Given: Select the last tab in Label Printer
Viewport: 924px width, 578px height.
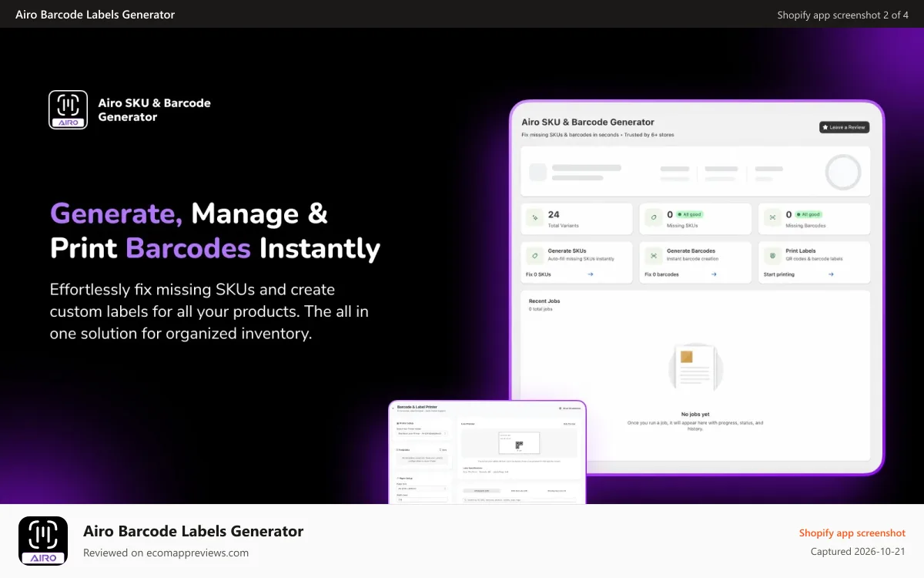Looking at the screenshot, I should coord(557,491).
